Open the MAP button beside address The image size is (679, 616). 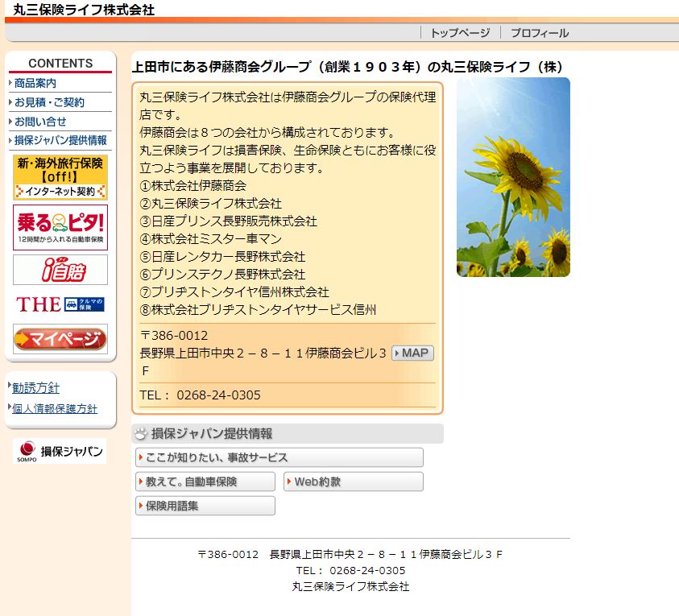(412, 353)
